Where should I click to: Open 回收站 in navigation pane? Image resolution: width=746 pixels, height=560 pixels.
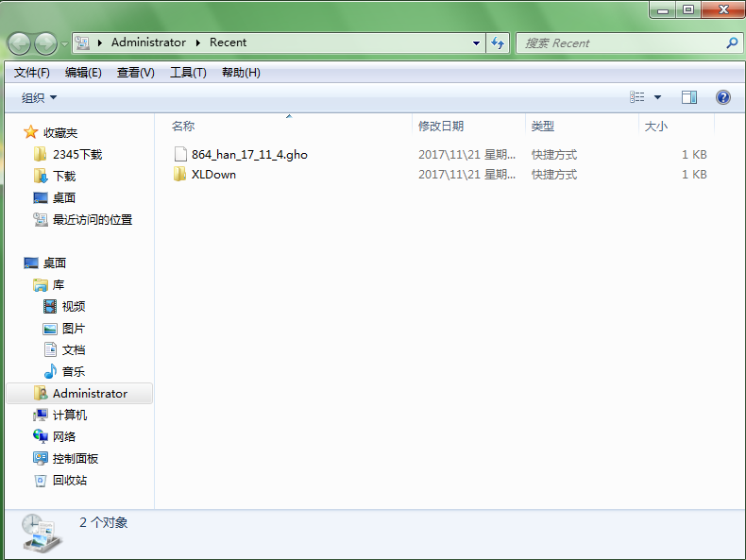click(69, 480)
